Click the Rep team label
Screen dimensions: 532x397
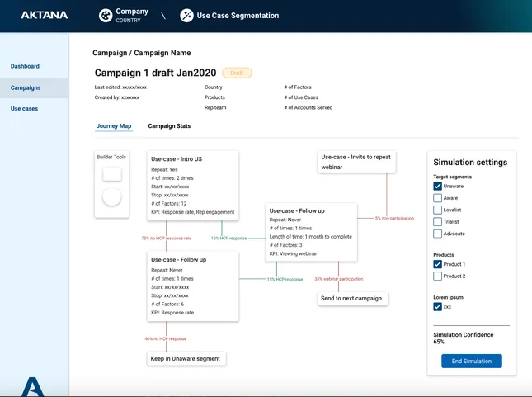point(215,107)
